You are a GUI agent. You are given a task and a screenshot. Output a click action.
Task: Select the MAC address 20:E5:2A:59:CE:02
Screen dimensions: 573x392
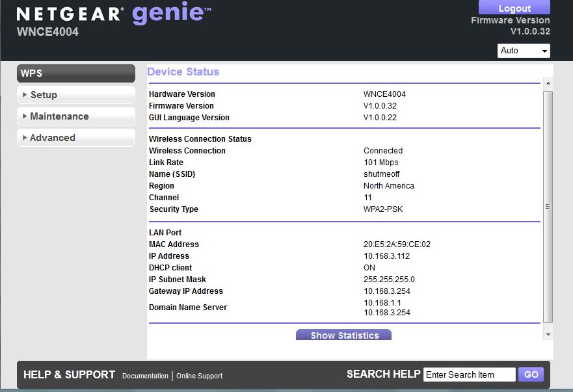(397, 244)
